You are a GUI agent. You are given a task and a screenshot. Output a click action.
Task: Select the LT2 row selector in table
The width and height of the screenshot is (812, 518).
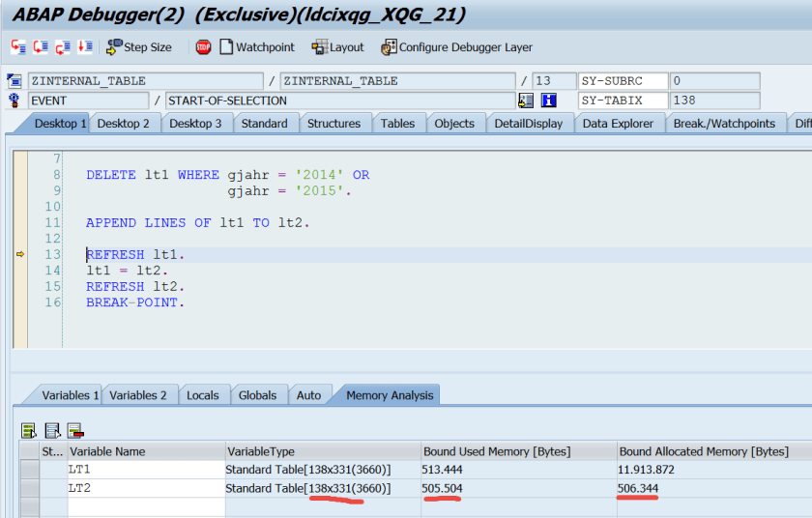coord(29,488)
